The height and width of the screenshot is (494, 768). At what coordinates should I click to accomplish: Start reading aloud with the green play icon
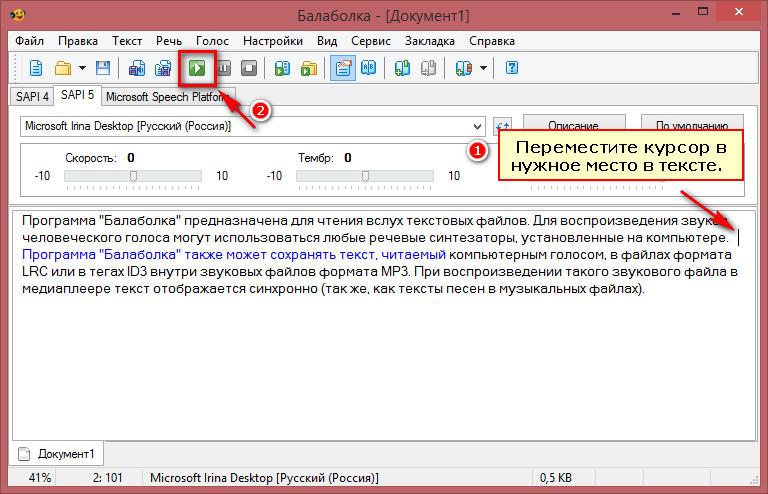pyautogui.click(x=197, y=68)
